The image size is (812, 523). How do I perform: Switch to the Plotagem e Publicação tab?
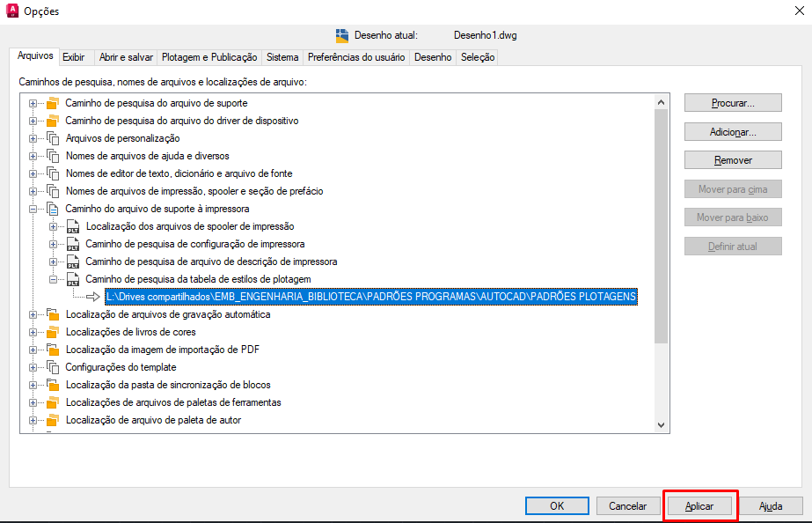tap(209, 57)
